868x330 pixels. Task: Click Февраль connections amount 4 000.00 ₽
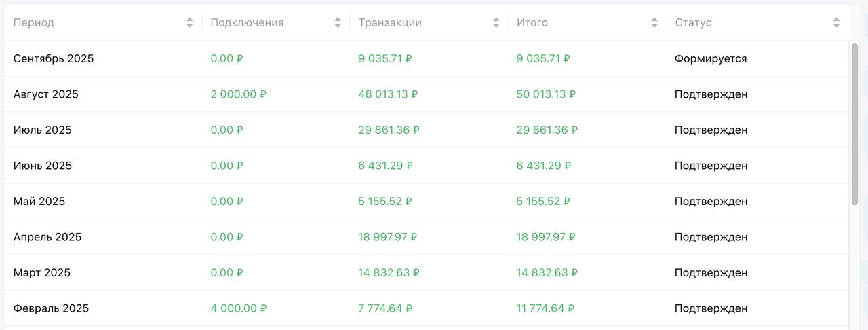click(239, 308)
